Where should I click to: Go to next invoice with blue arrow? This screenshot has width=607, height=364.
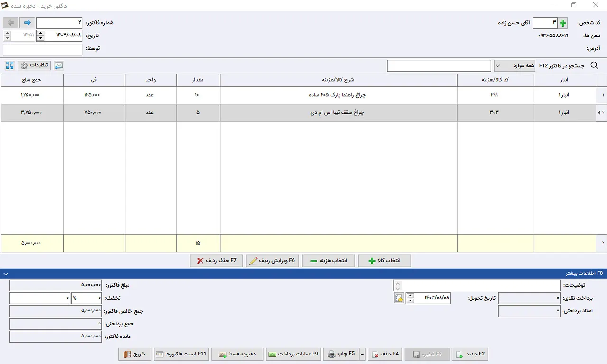pos(28,23)
